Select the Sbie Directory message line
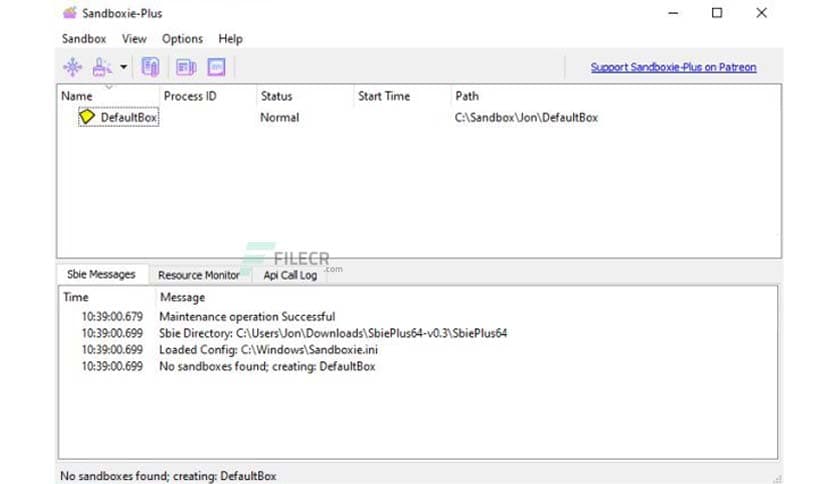The width and height of the screenshot is (836, 484). (x=333, y=333)
